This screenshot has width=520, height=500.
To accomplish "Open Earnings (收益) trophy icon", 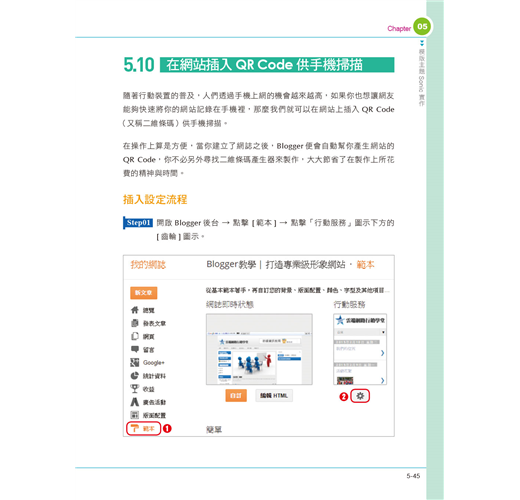I will (135, 389).
